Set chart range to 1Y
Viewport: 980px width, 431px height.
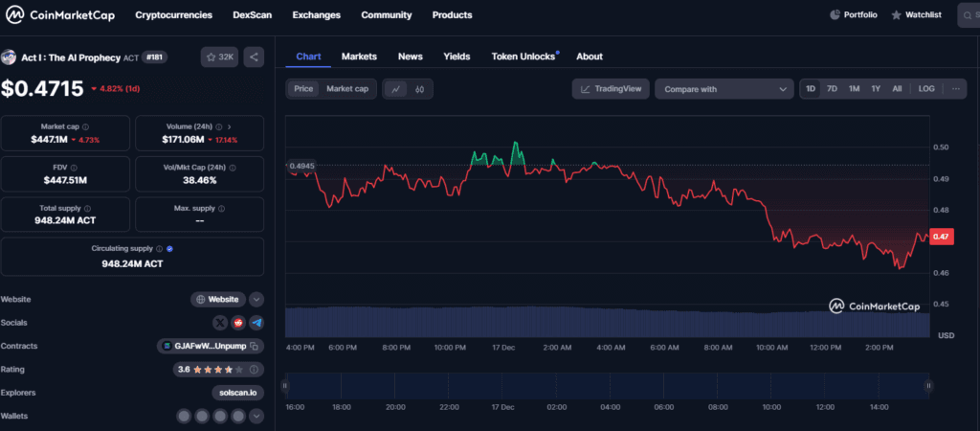point(876,89)
